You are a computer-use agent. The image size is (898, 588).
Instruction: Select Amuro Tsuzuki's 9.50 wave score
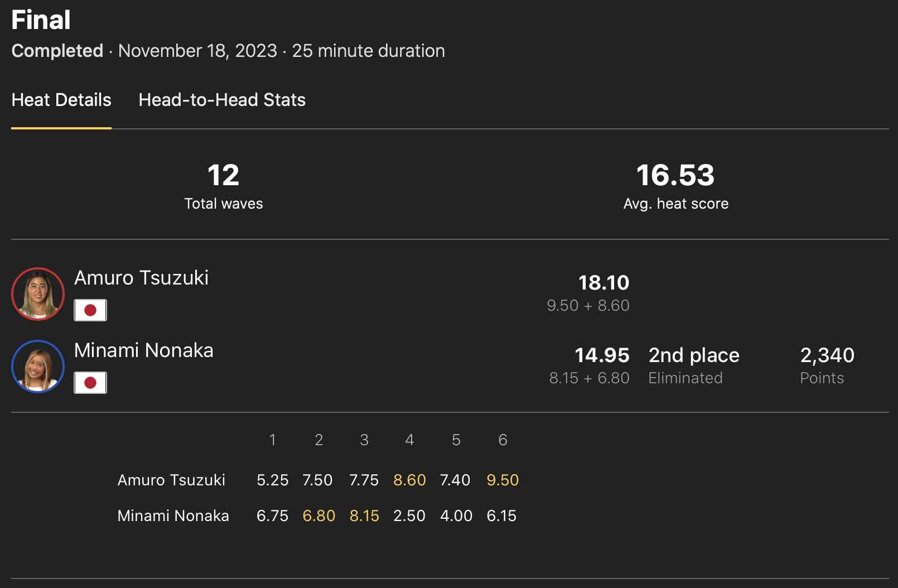(503, 480)
